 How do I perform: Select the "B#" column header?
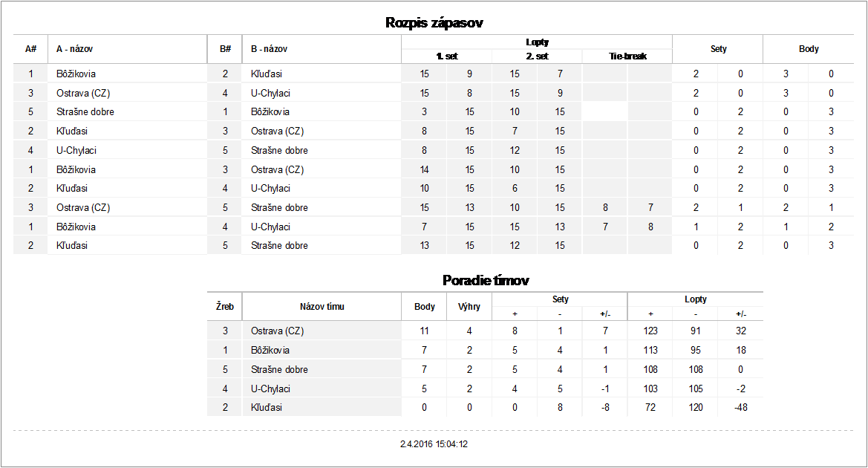pyautogui.click(x=225, y=49)
